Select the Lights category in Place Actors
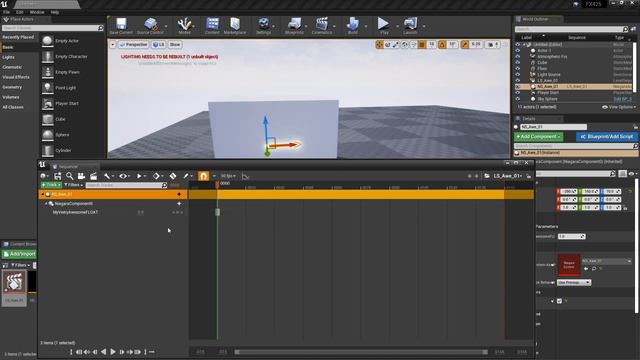640x360 pixels. tap(9, 57)
